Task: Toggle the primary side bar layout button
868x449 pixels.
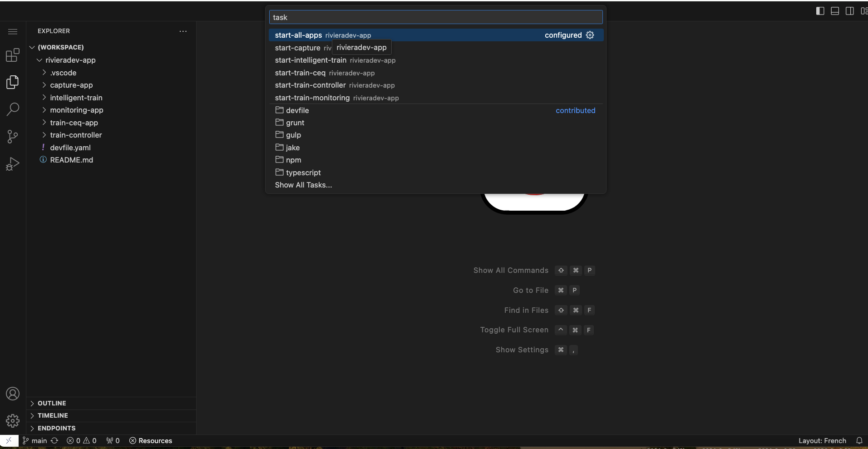Action: (820, 11)
